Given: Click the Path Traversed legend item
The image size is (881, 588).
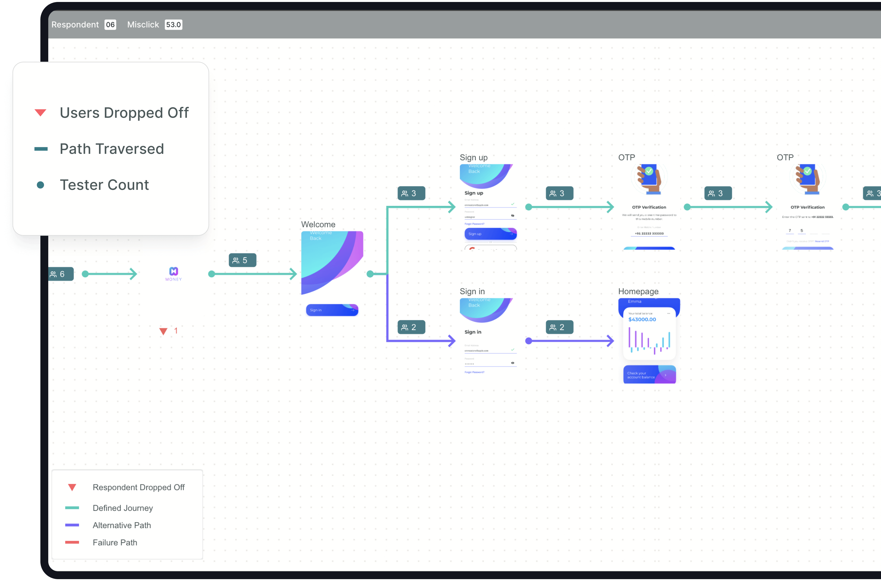Looking at the screenshot, I should pyautogui.click(x=99, y=149).
